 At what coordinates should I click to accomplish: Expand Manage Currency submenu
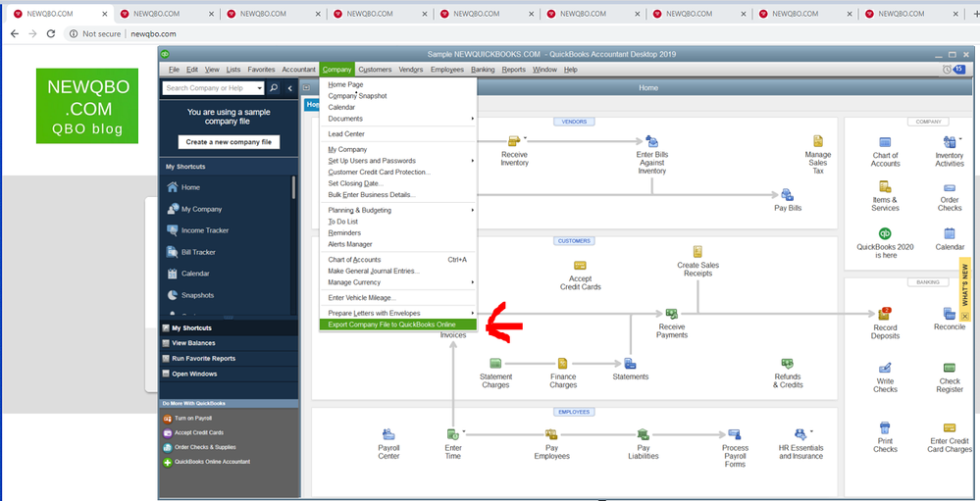pyautogui.click(x=473, y=282)
